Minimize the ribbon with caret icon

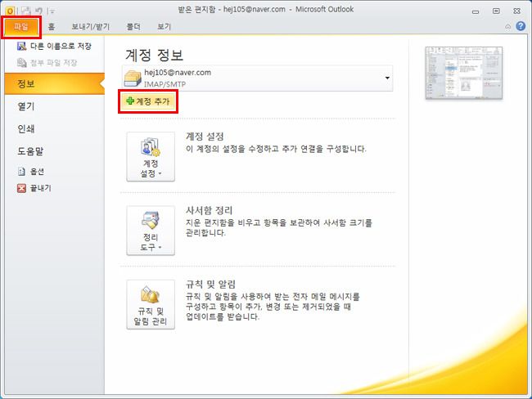(508, 26)
